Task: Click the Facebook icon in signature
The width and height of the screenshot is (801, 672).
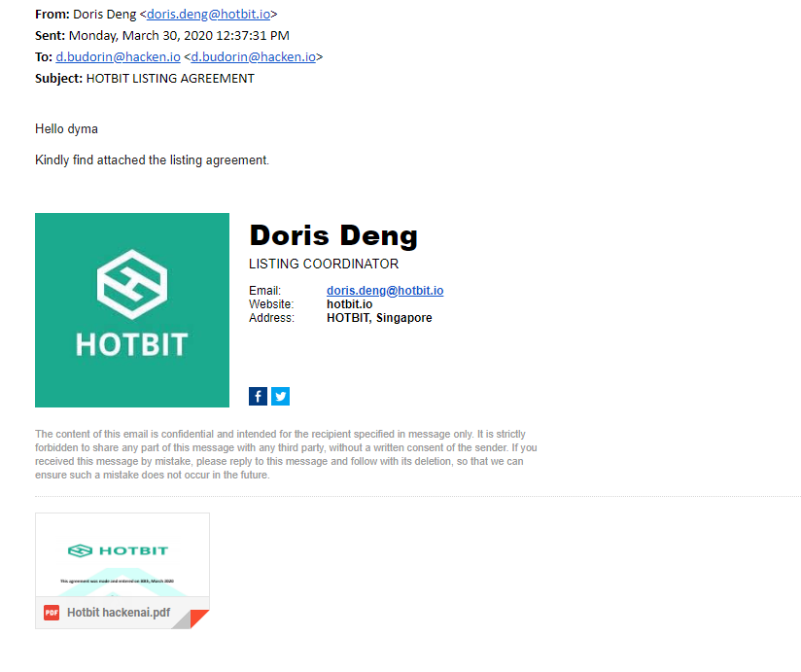Action: tap(258, 396)
